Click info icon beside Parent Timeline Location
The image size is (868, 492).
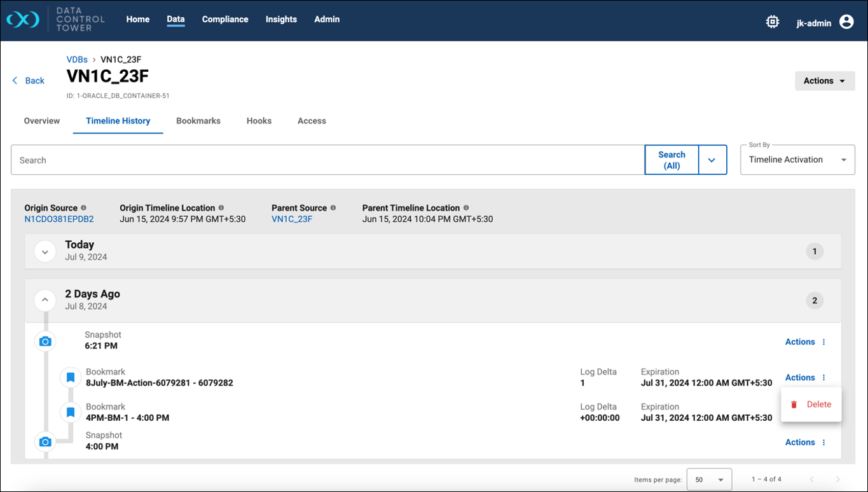point(466,208)
